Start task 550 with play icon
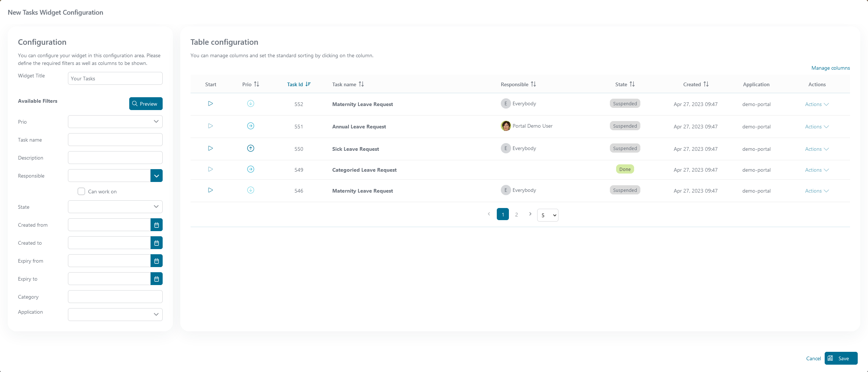The image size is (868, 372). (210, 148)
